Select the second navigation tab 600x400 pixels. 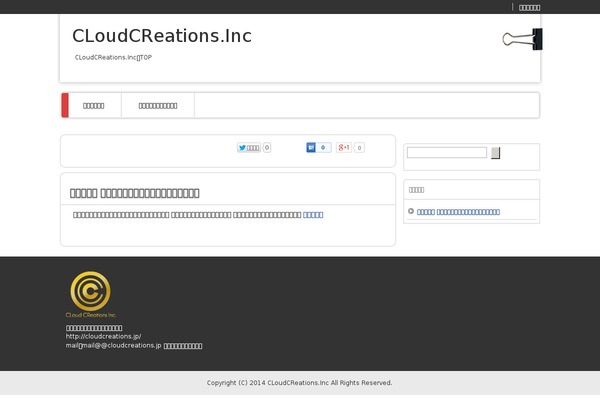coord(158,106)
